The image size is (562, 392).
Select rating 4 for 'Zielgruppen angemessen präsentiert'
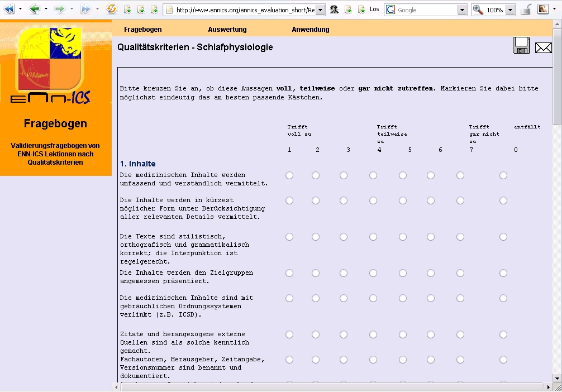pos(373,273)
